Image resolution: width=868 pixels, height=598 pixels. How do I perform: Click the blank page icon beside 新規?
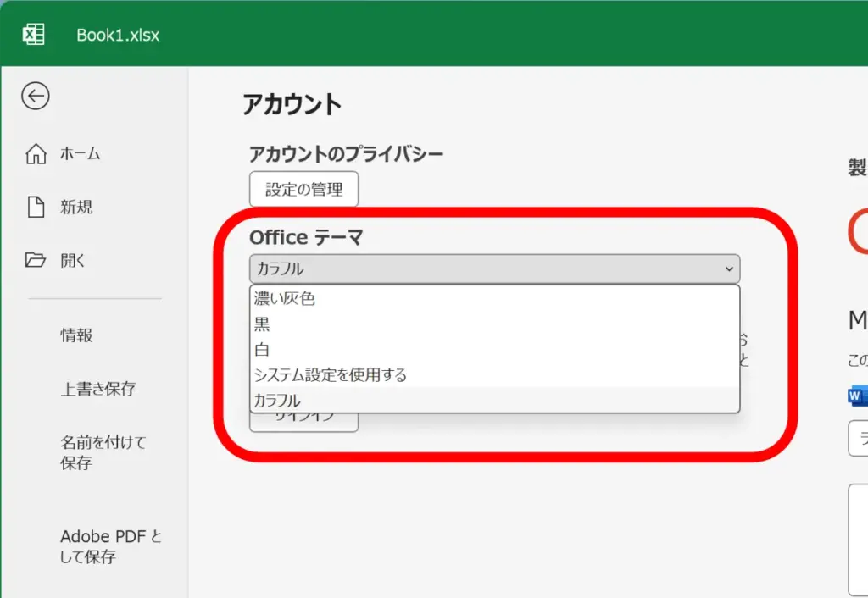pos(36,207)
